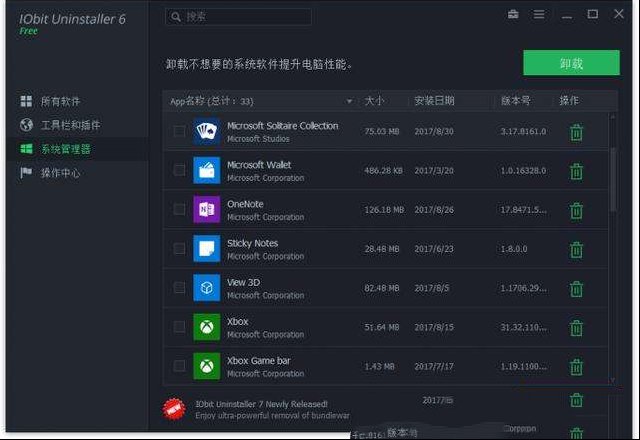Sort by the 大小 column header
The image size is (640, 440).
tap(374, 100)
